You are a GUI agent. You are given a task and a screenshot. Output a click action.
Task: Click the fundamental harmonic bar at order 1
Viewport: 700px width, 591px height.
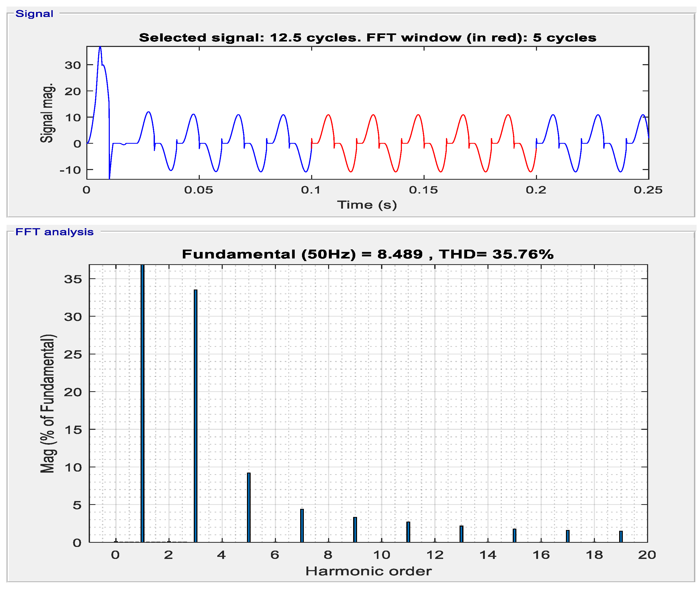pos(142,402)
